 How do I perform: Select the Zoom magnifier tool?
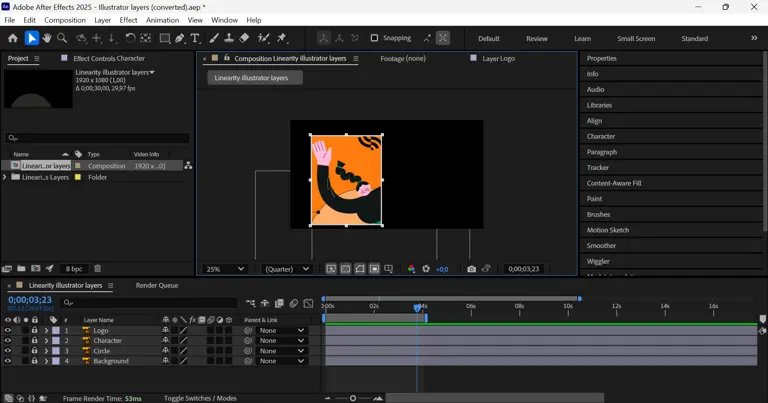pos(62,38)
